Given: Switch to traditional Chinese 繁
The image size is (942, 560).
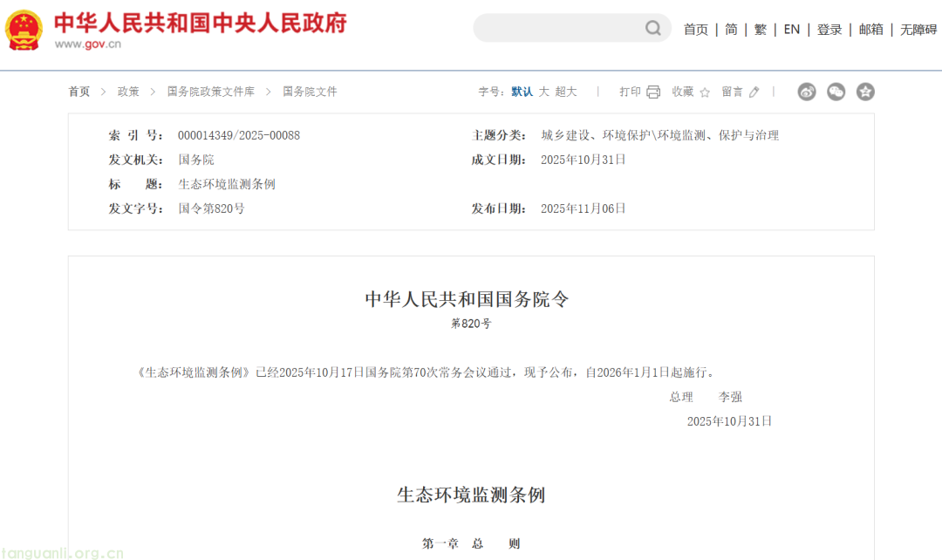Looking at the screenshot, I should pos(761,30).
